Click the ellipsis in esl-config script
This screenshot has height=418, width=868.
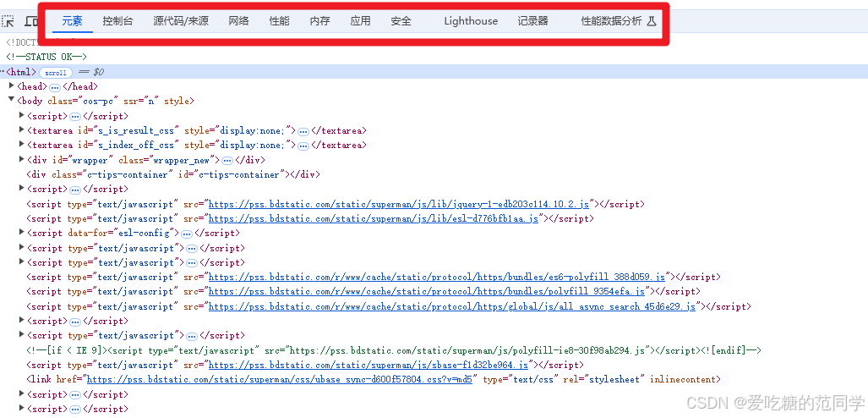187,234
